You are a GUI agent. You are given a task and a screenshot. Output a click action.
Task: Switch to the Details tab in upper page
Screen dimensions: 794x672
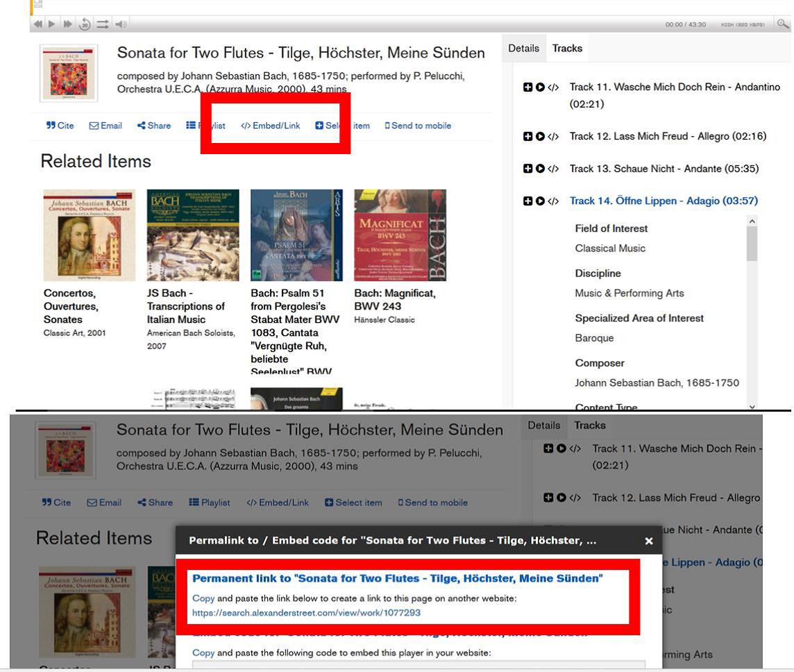coord(523,48)
